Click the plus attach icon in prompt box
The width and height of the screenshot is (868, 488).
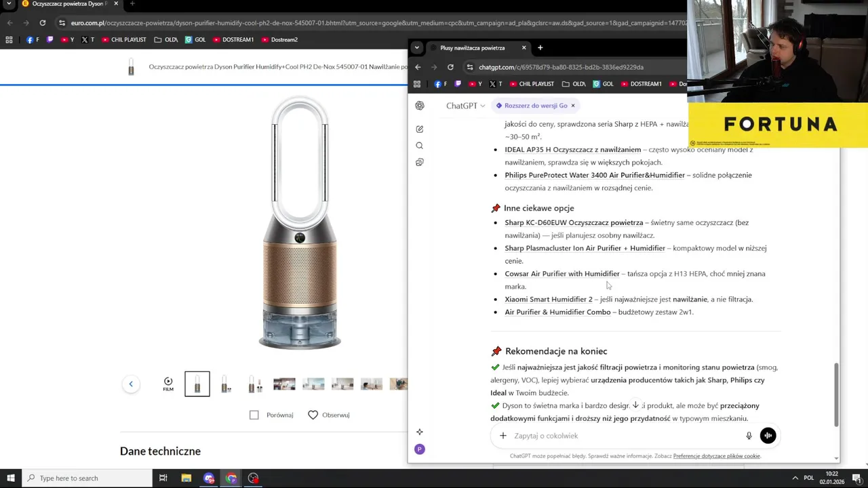(502, 436)
